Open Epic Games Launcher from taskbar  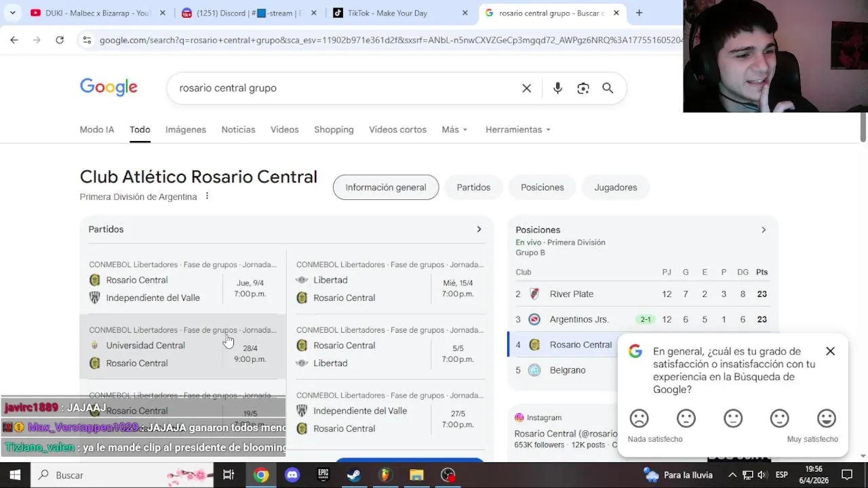[x=323, y=475]
